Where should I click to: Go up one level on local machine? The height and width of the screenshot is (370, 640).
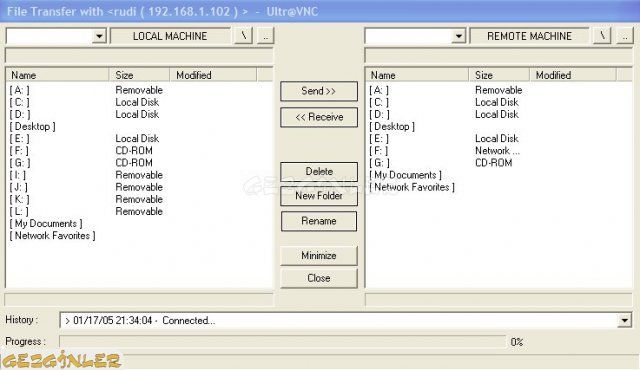pos(265,36)
